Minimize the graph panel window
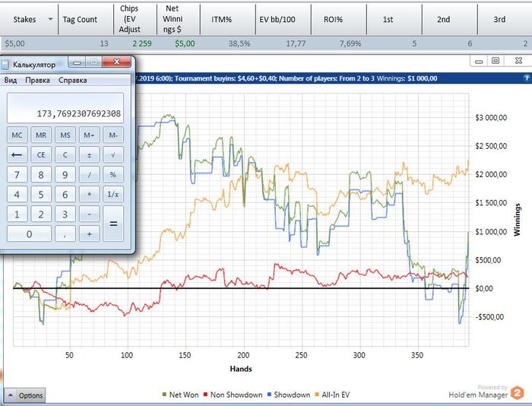 [479, 61]
